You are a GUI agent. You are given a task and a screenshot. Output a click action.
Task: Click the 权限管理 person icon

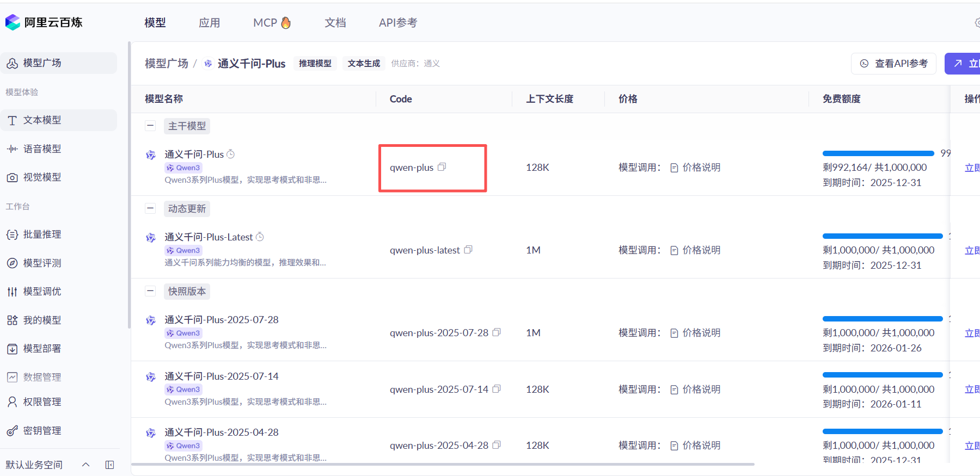[12, 402]
